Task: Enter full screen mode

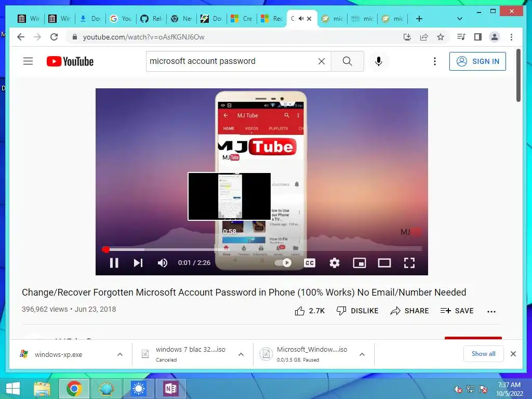Action: 409,262
